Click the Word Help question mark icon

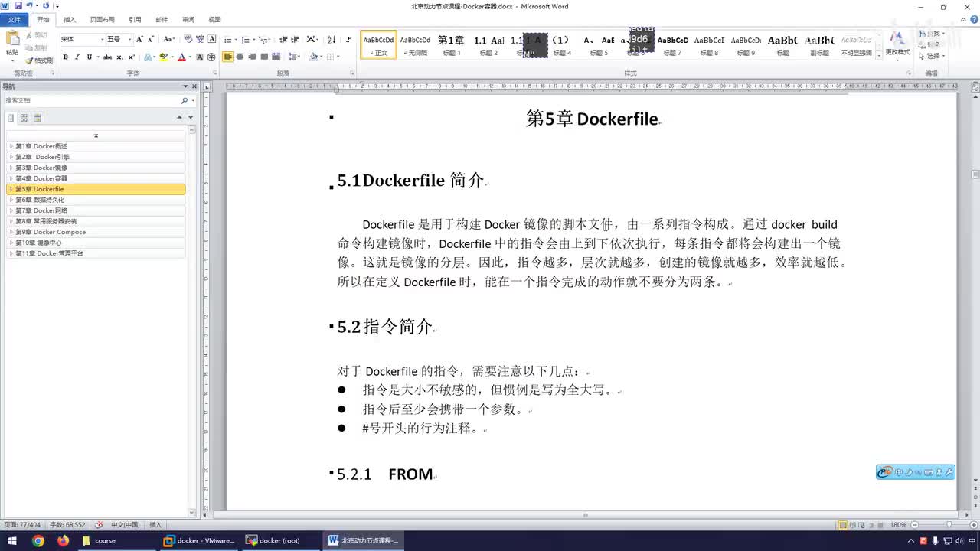[974, 20]
